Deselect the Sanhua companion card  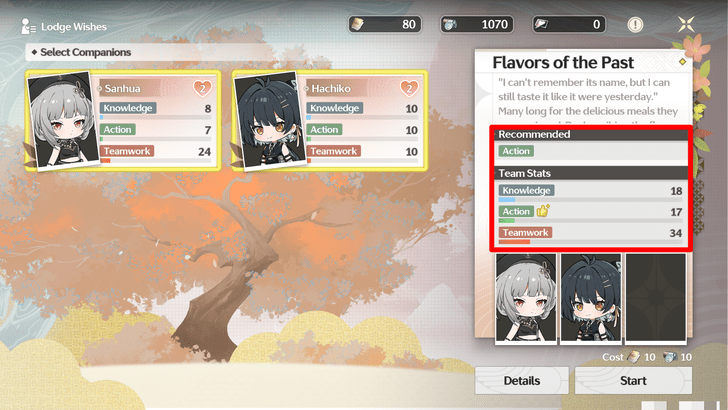(x=123, y=121)
